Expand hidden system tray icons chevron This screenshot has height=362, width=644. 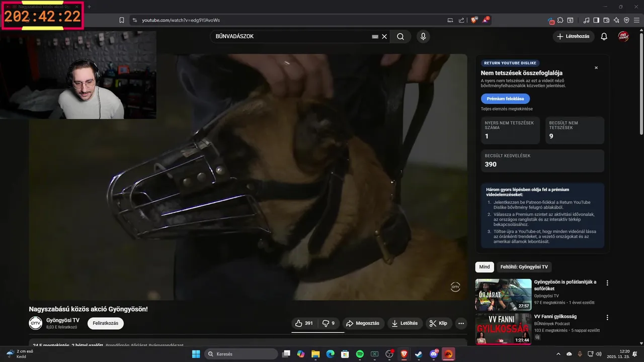[558, 354]
